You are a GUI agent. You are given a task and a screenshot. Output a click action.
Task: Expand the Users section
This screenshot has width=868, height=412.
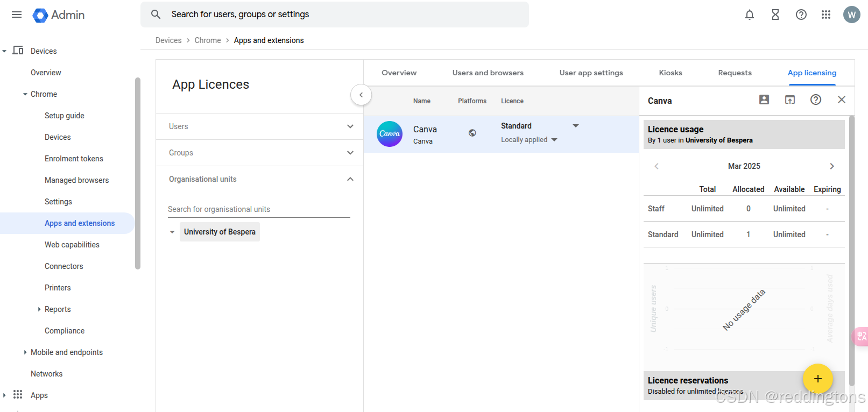coord(259,126)
